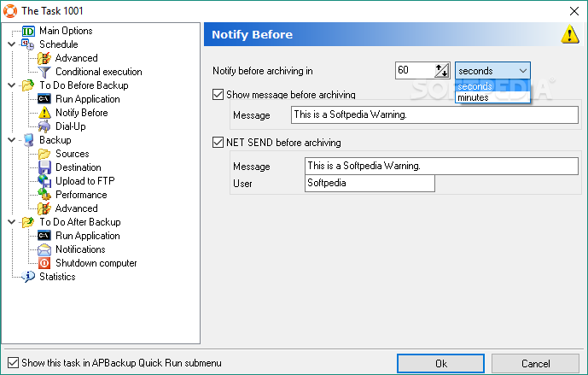This screenshot has width=588, height=375.
Task: Select Shutdown computer in the tree
Action: point(96,263)
